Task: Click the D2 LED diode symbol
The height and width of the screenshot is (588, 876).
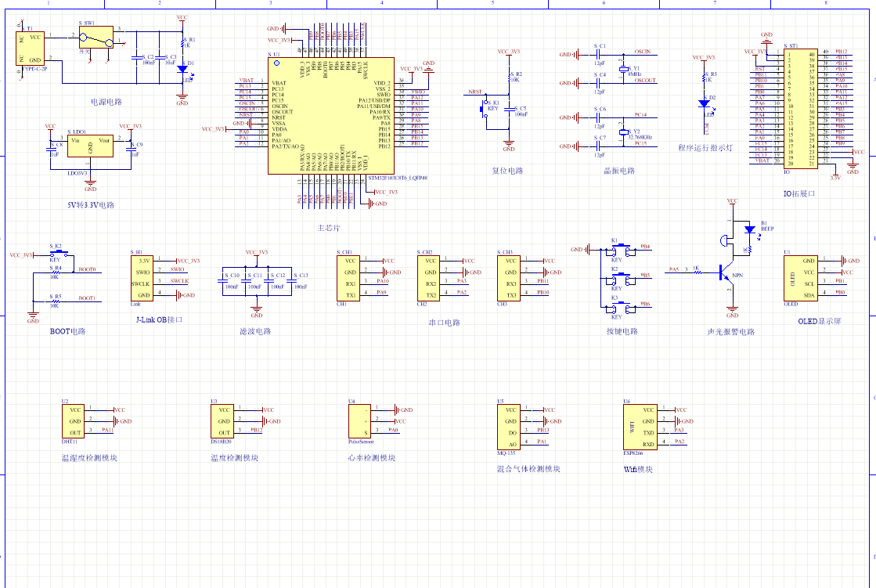Action: coord(704,103)
